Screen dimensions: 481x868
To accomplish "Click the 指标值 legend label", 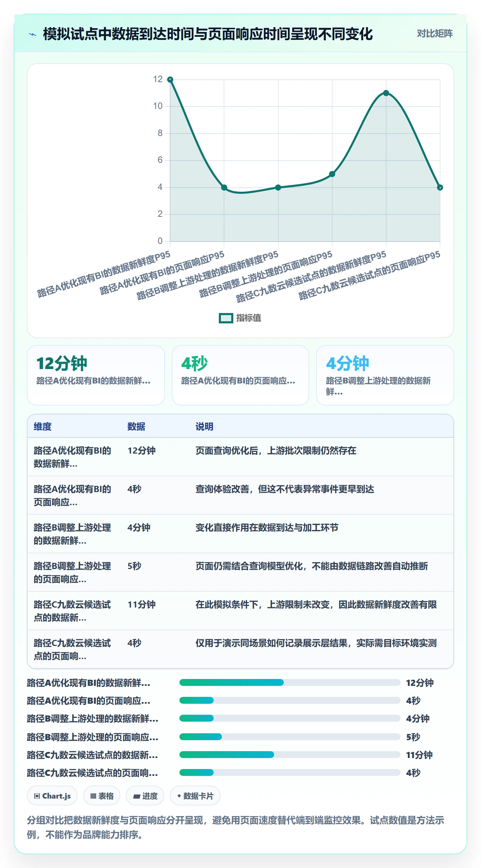I will [x=248, y=318].
